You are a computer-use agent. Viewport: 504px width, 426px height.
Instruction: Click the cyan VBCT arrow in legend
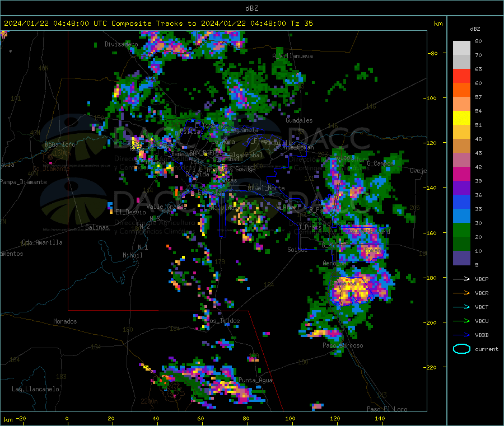(x=461, y=307)
